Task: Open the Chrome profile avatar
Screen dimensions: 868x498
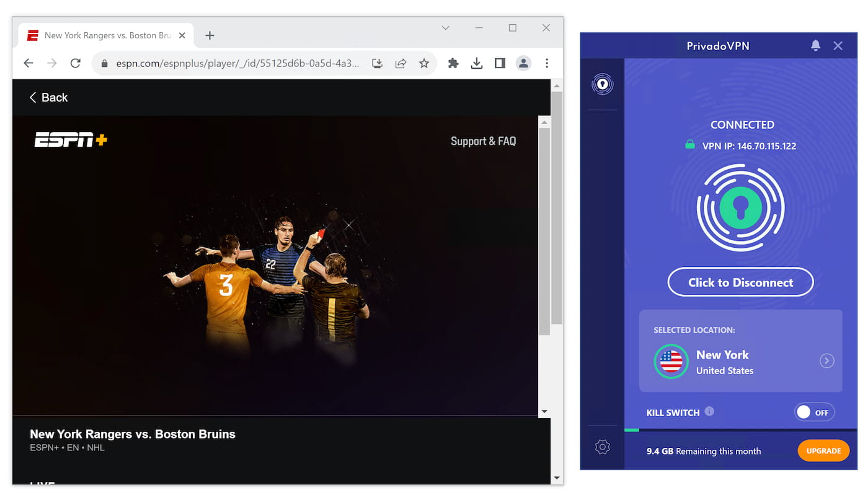Action: [x=524, y=63]
